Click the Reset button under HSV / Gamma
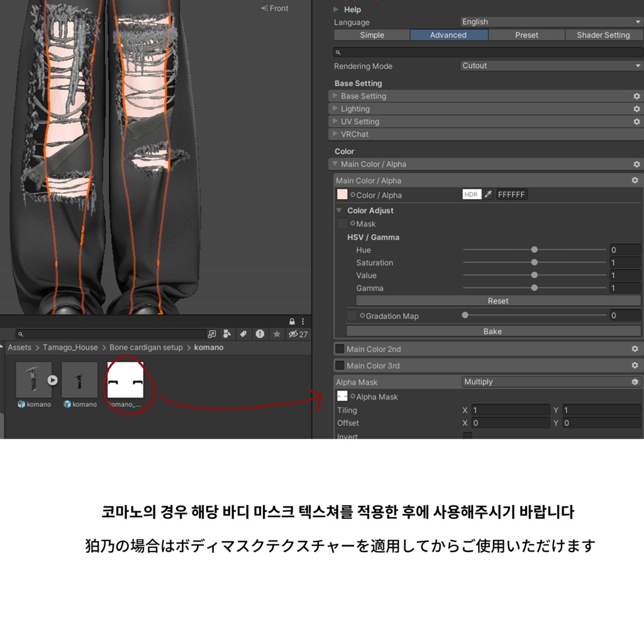 498,301
